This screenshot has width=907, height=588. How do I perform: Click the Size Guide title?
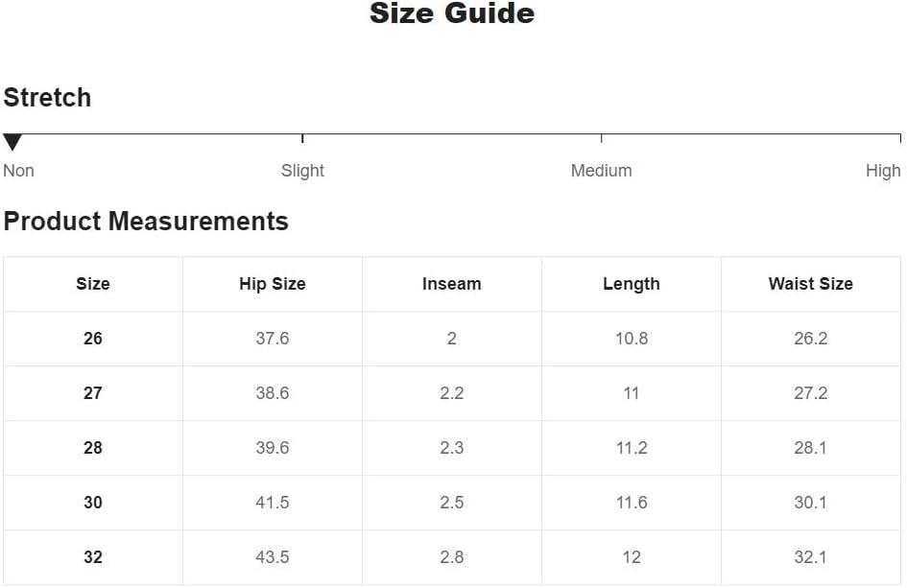pyautogui.click(x=452, y=13)
